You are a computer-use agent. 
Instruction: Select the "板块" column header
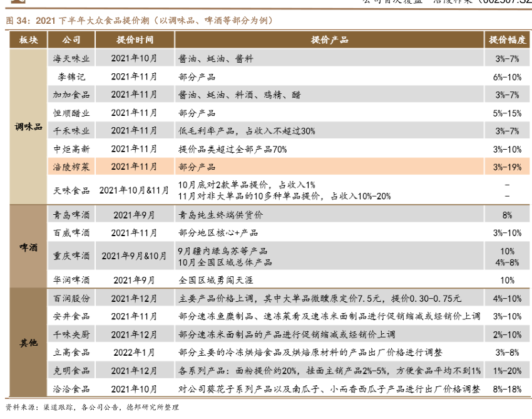coord(28,40)
